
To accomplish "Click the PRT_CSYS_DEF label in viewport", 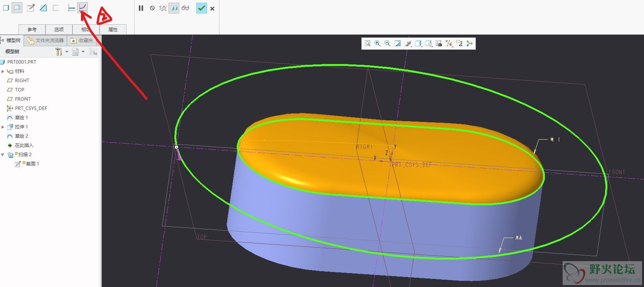I will tap(411, 165).
